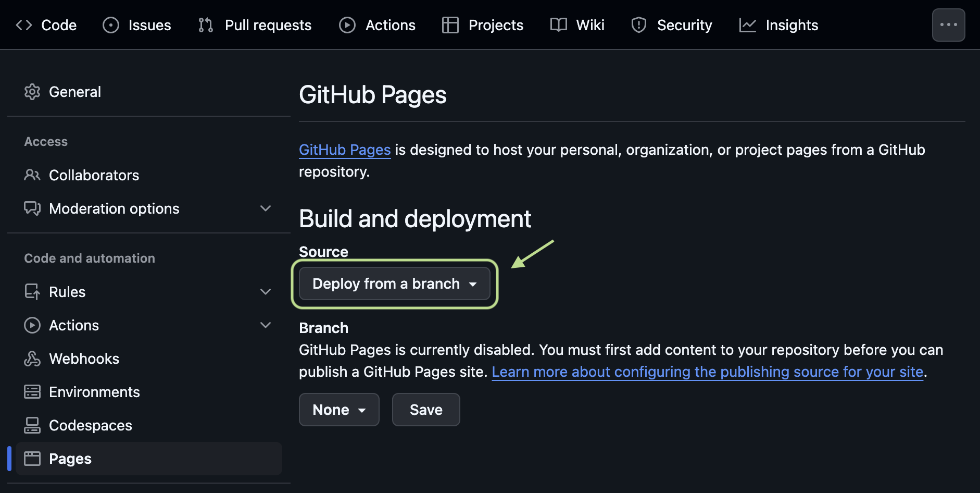Image resolution: width=980 pixels, height=493 pixels.
Task: Go to General settings in sidebar
Action: [149, 92]
